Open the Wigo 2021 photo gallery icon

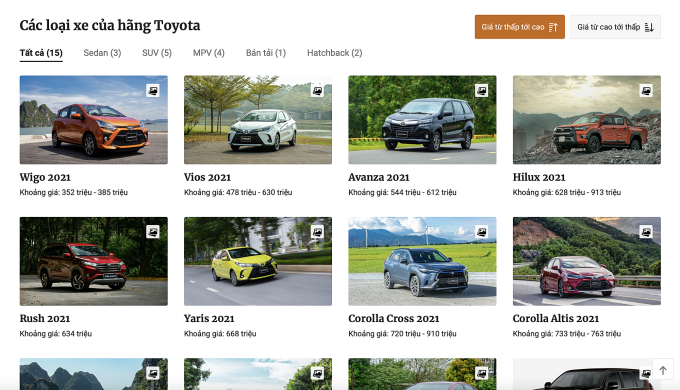coord(153,90)
